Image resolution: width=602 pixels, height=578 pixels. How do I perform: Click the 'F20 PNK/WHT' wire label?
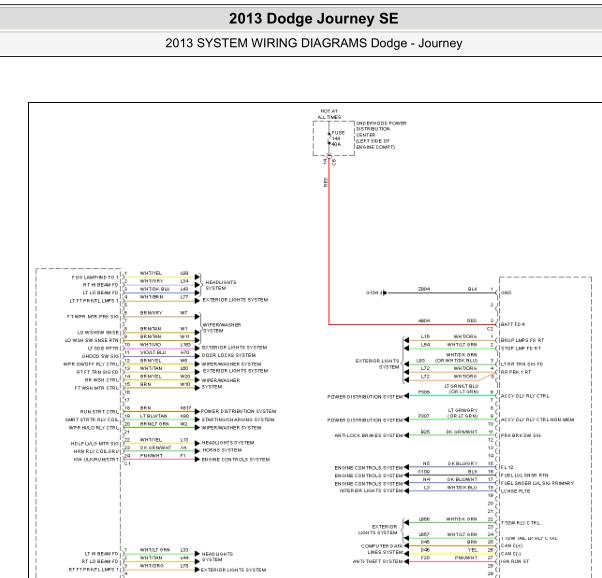tap(448, 557)
